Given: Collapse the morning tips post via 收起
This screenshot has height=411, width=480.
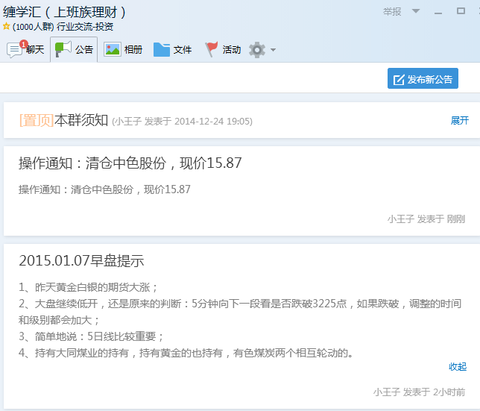Looking at the screenshot, I should [458, 367].
